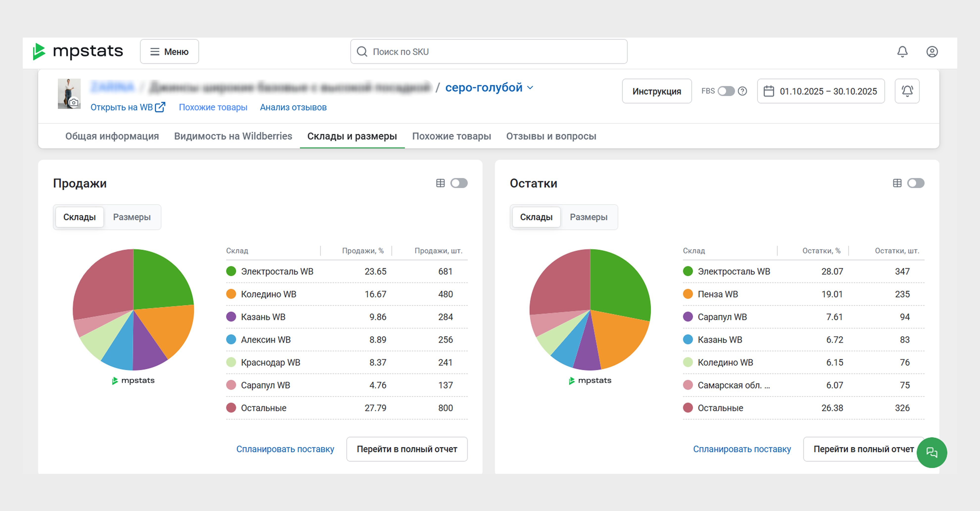Click the table icon in the Продажи panel
The image size is (980, 511).
440,183
